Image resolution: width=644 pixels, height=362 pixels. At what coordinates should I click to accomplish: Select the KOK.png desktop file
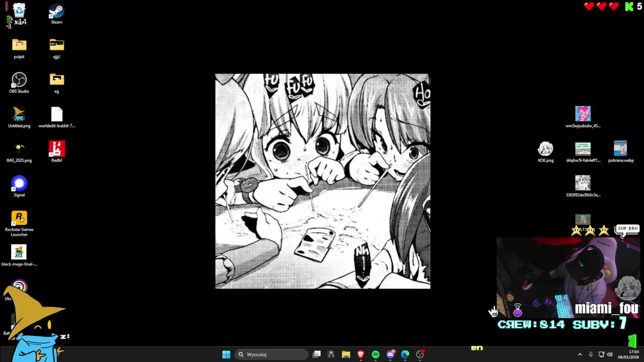point(545,152)
